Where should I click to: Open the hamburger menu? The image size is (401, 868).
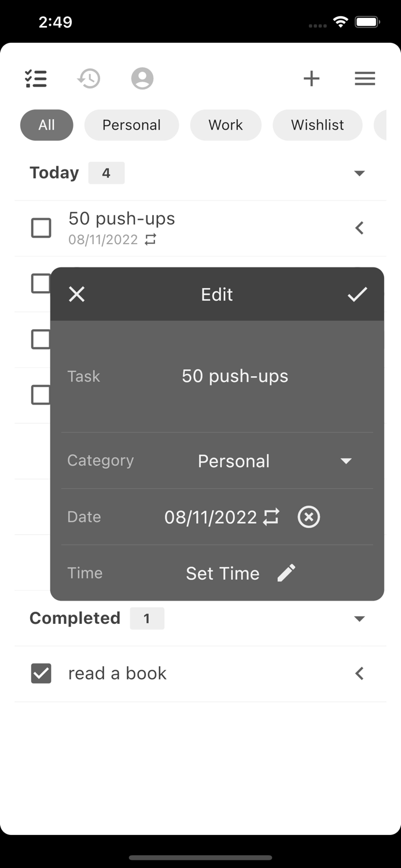click(365, 78)
